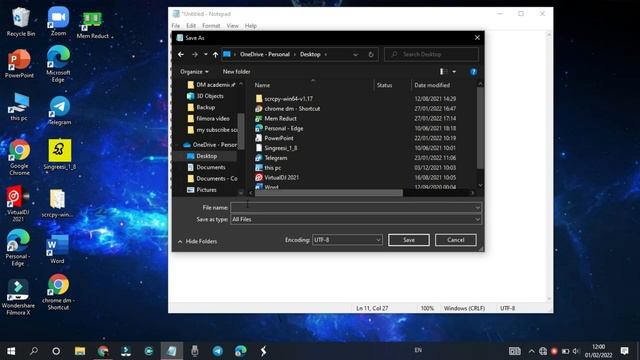Open Save as type dropdown
This screenshot has width=640, height=360.
(356, 219)
